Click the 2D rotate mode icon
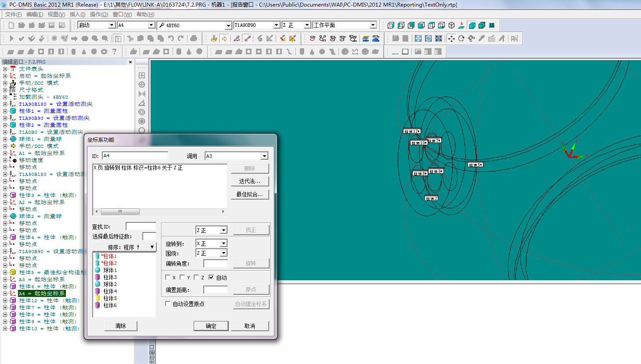Image resolution: width=641 pixels, height=364 pixels. click(x=461, y=39)
